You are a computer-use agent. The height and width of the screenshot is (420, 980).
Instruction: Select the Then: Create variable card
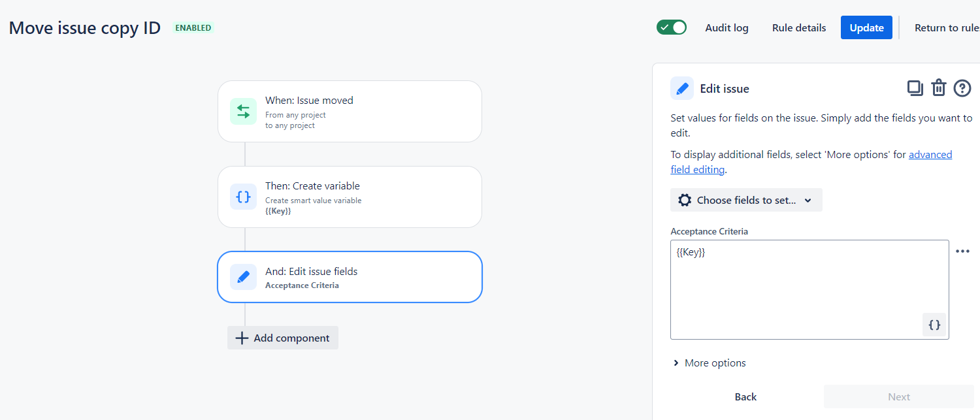click(350, 197)
